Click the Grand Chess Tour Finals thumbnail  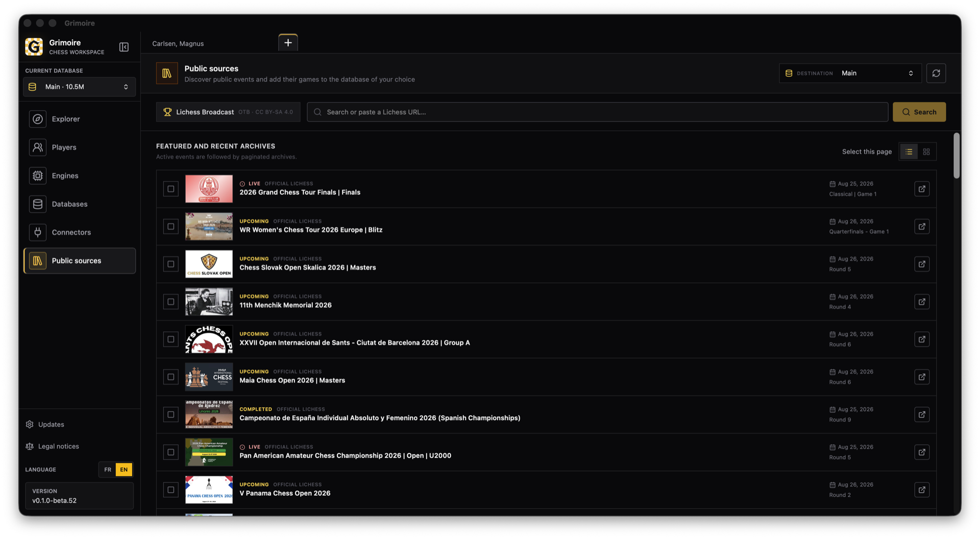(209, 189)
